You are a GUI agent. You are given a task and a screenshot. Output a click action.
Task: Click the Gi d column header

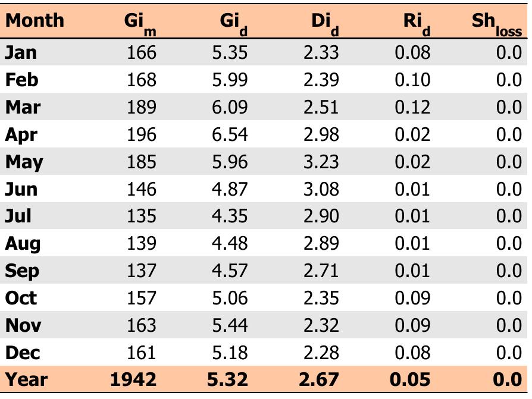tap(233, 23)
